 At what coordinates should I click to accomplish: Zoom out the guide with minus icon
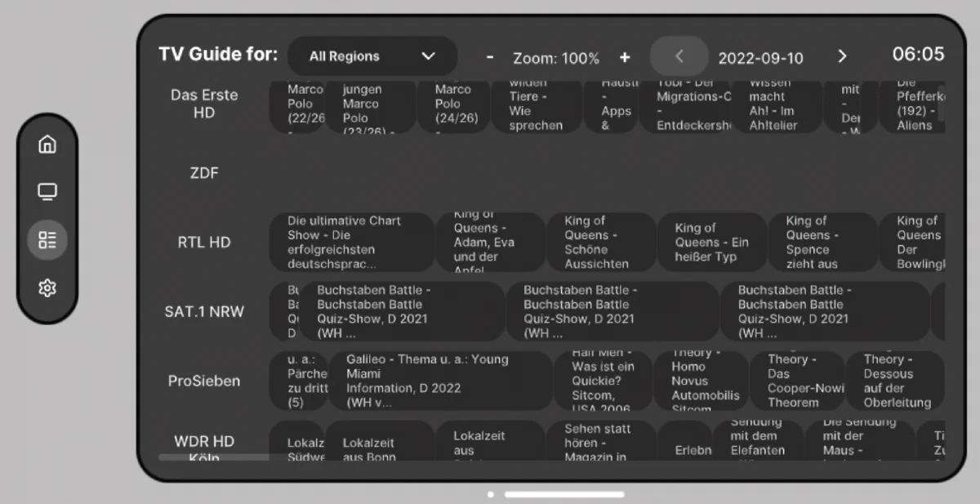[489, 57]
